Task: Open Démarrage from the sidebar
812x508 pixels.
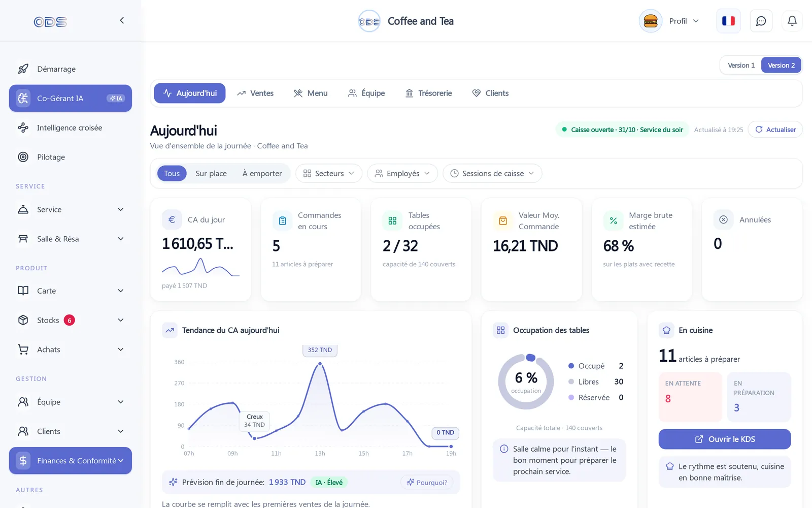Action: tap(71, 69)
